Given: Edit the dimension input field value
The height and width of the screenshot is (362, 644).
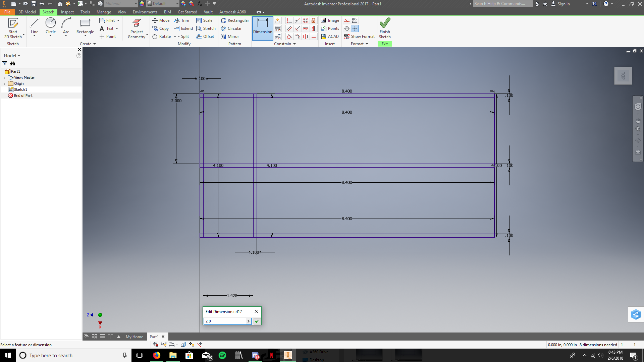Looking at the screenshot, I should pos(226,321).
